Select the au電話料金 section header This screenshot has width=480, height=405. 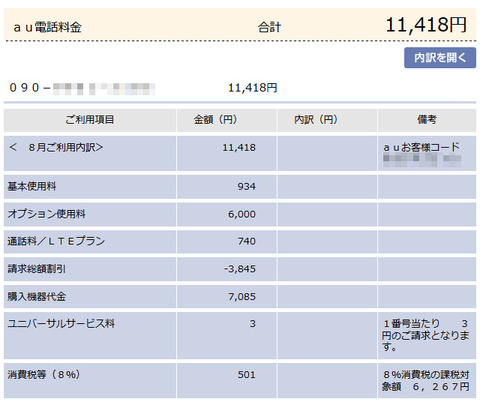tap(48, 27)
